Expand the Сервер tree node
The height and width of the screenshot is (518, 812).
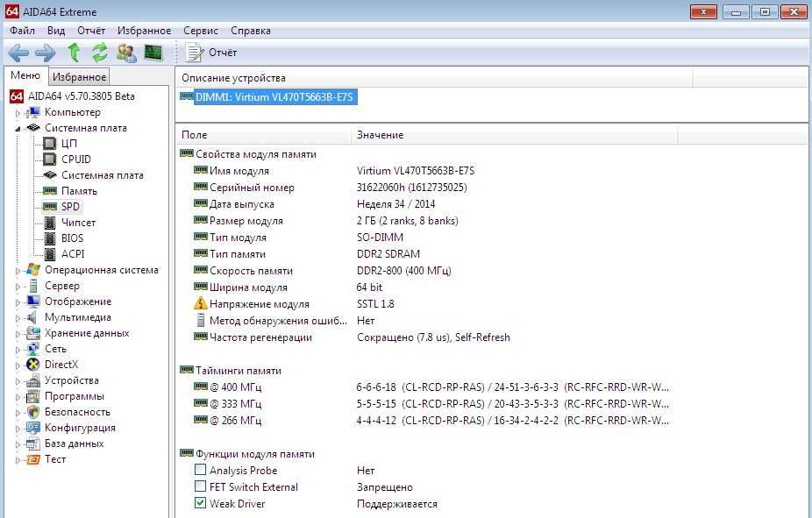click(18, 286)
